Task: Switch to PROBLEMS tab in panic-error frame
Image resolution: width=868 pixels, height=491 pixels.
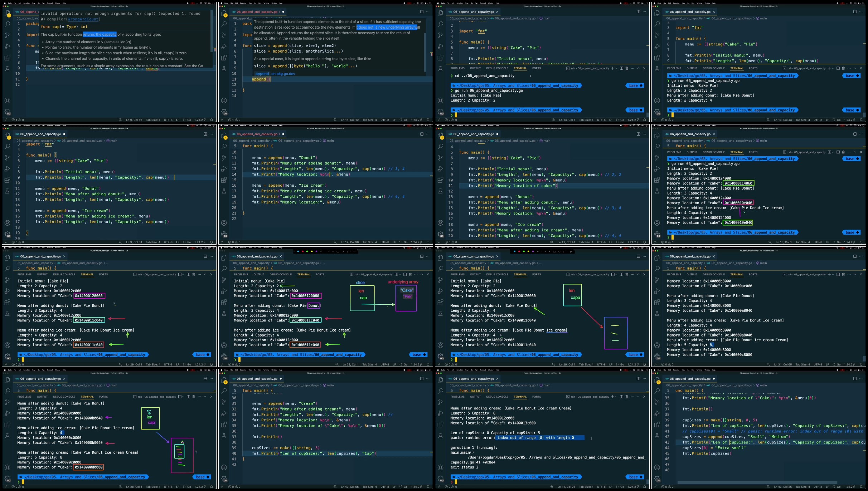Action: [457, 397]
